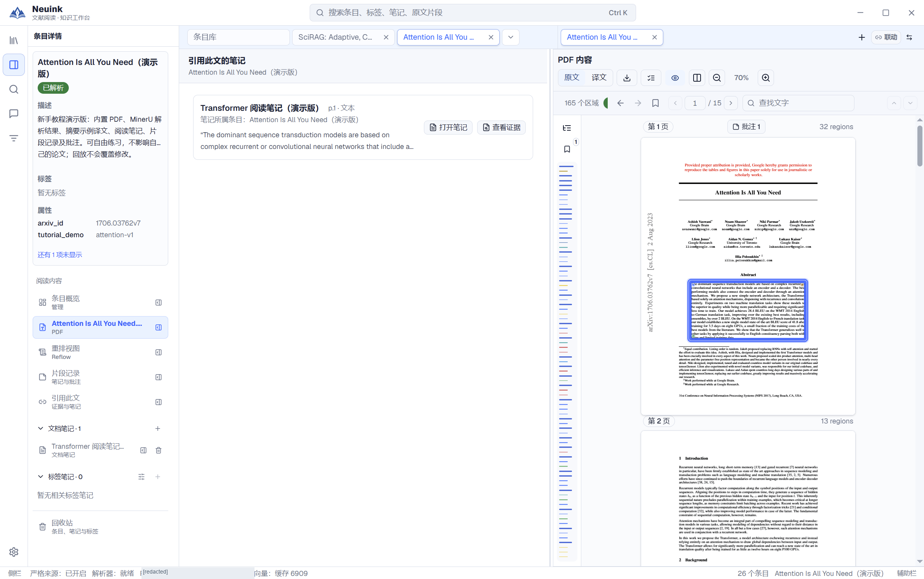Viewport: 924px width, 579px height.
Task: Toggle 联动 link mode button
Action: tap(886, 37)
